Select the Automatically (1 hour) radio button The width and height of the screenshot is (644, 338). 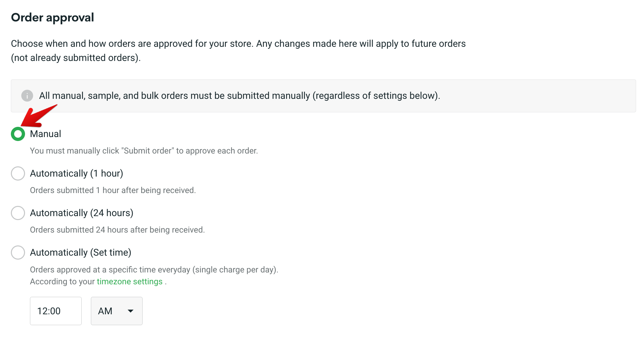coord(18,174)
